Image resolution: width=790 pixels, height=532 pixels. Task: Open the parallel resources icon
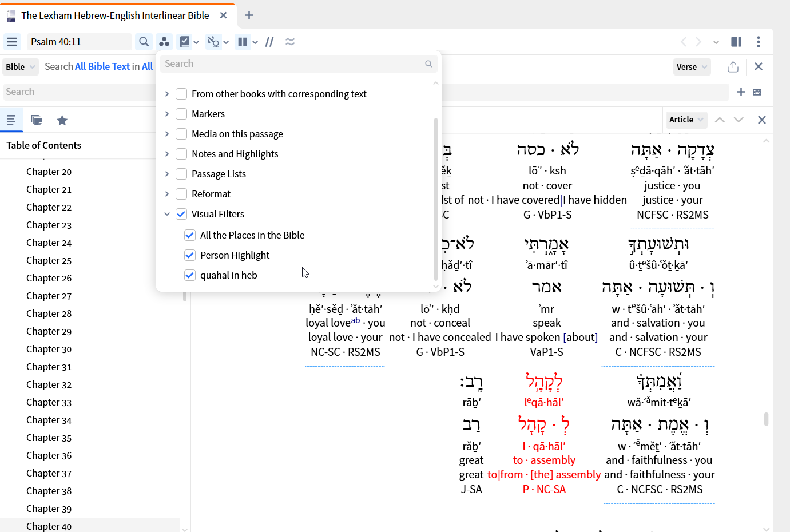click(x=164, y=42)
